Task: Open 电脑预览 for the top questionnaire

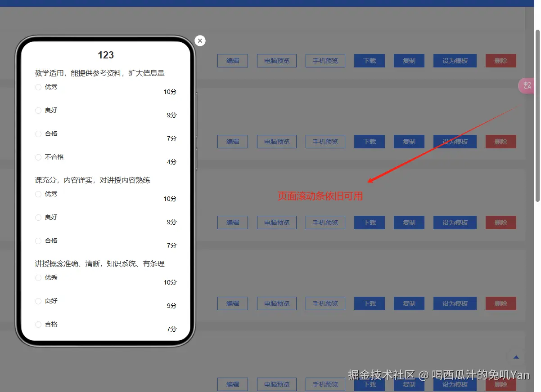Action: click(x=276, y=61)
